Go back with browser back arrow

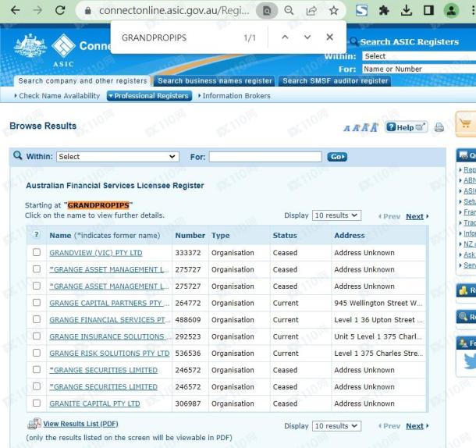[15, 10]
